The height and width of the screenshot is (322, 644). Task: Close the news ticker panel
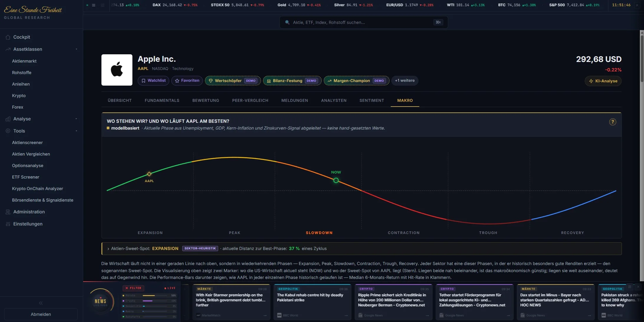[638, 287]
